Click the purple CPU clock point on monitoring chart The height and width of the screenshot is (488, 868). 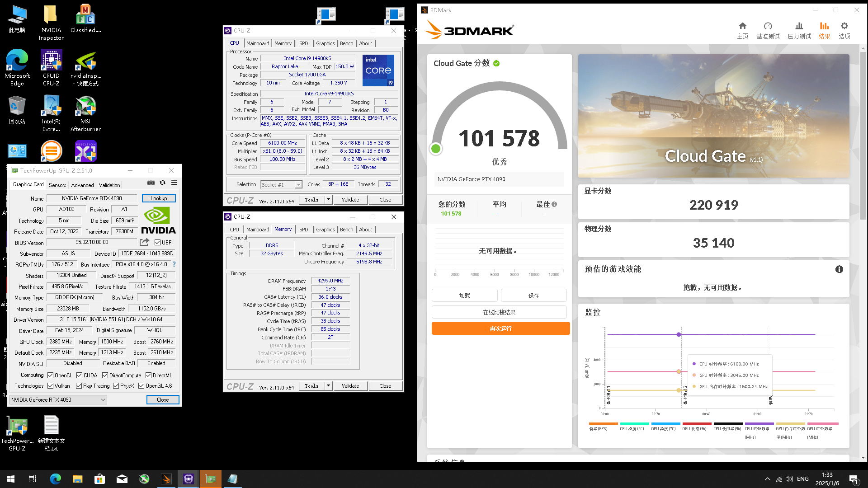[679, 334]
